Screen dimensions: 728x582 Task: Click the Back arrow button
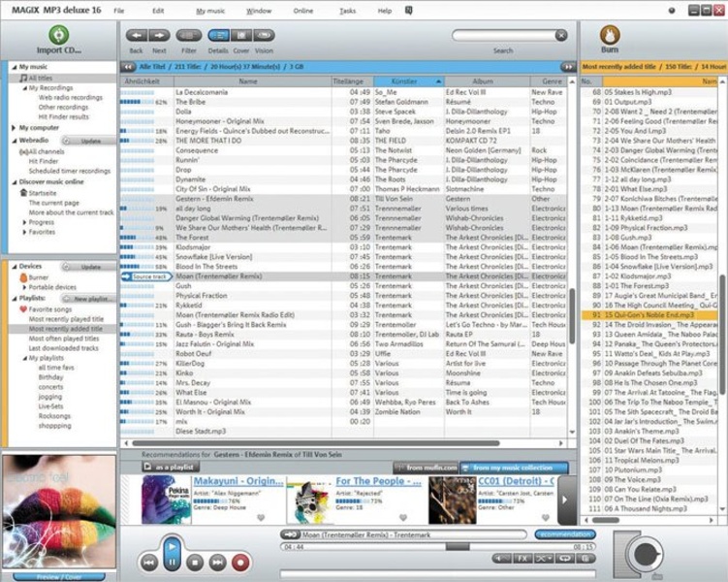pos(137,35)
